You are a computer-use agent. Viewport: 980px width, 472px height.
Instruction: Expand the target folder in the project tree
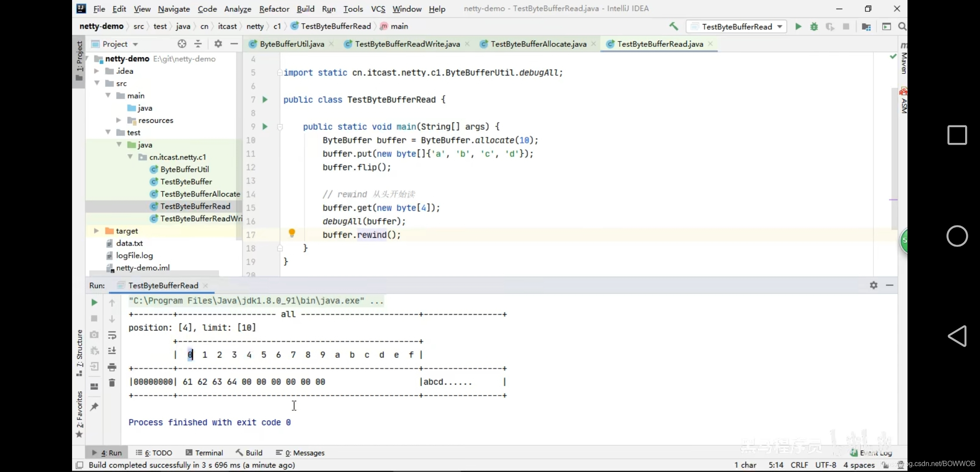tap(97, 231)
